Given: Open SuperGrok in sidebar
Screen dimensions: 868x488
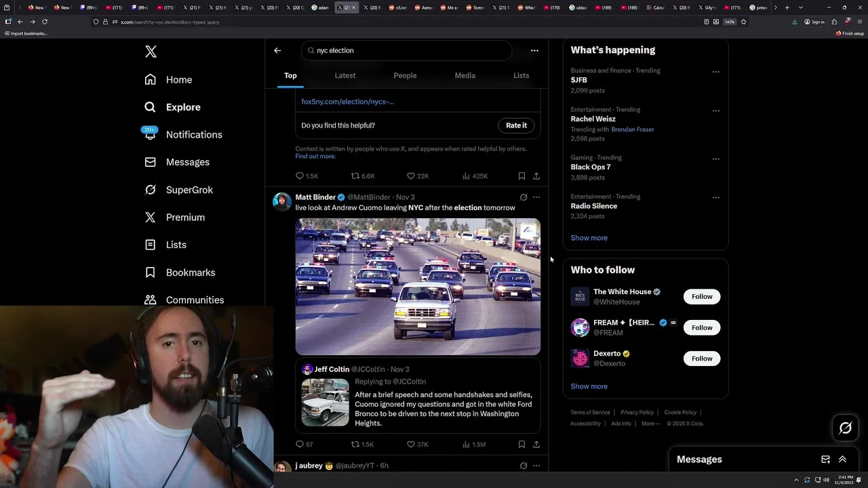Looking at the screenshot, I should click(x=179, y=190).
